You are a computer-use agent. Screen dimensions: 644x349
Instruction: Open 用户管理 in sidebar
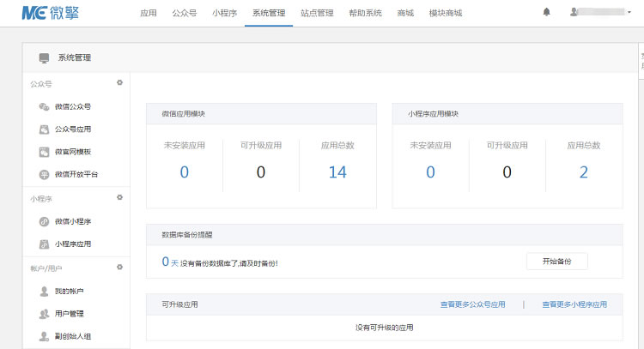click(x=70, y=314)
